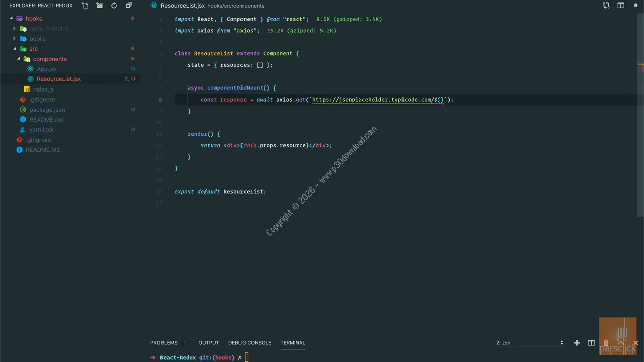This screenshot has height=362, width=644.
Task: Click the New Folder icon in Explorer
Action: point(100,6)
